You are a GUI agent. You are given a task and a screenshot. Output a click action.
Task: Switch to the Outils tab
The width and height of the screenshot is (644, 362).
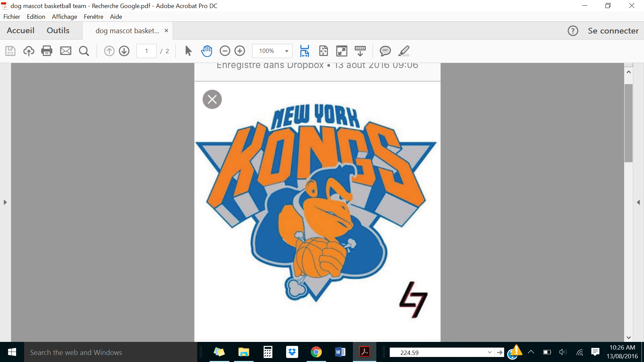click(x=58, y=31)
